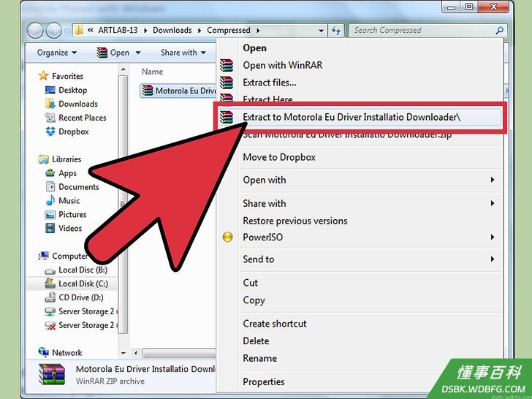
Task: Click the Forward navigation button
Action: [53, 30]
